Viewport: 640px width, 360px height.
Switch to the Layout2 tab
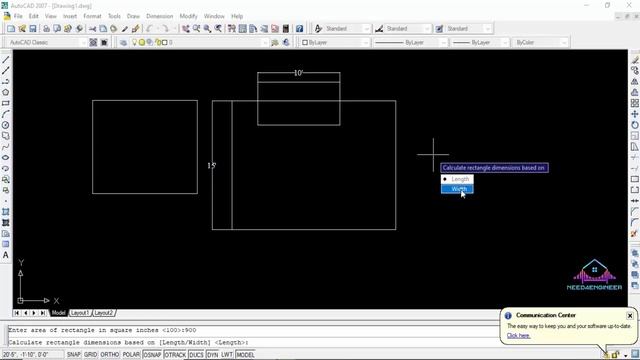104,313
